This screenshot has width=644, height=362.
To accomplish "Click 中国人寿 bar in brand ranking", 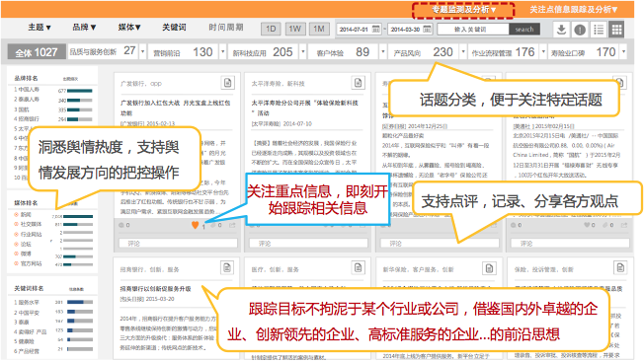I will coord(80,91).
